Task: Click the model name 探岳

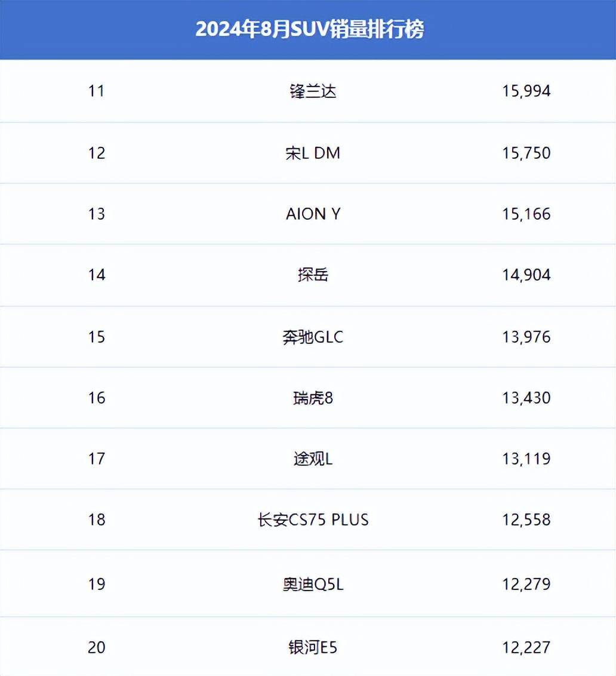Action: point(313,275)
